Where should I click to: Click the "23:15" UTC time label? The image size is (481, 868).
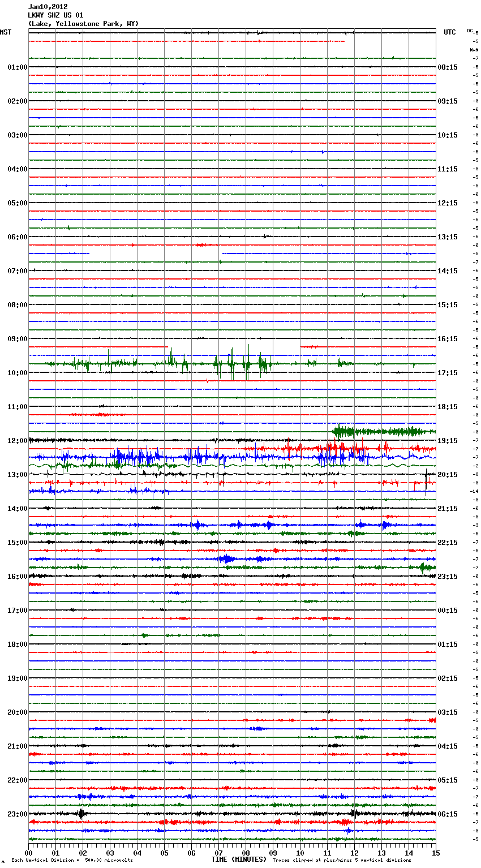point(448,577)
